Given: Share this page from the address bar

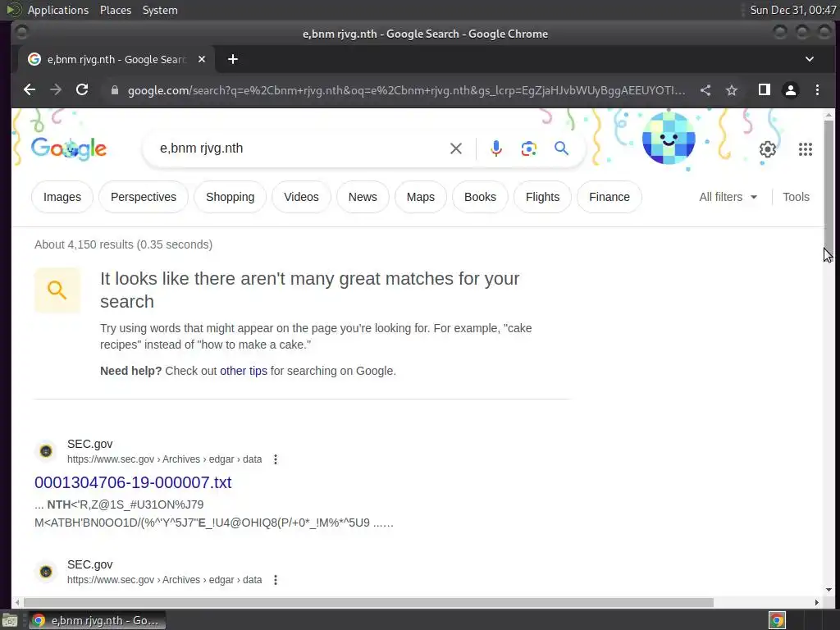Looking at the screenshot, I should coord(705,90).
